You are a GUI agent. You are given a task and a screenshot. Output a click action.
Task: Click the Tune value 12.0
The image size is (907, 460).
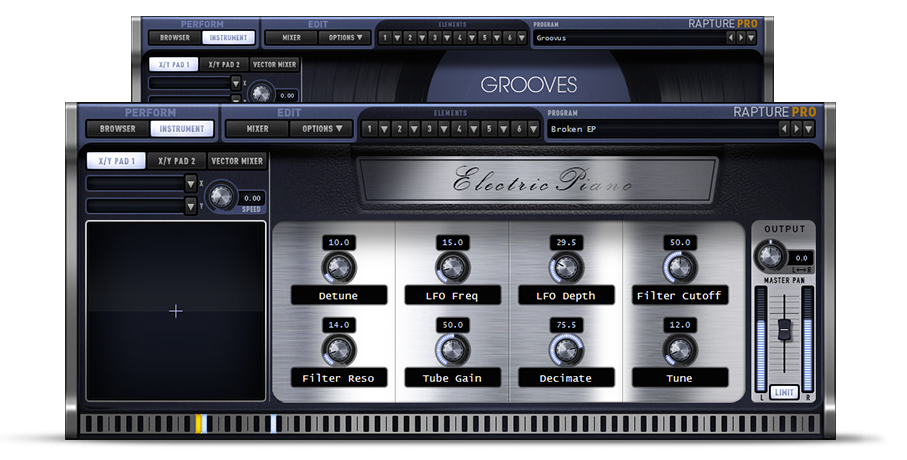tap(680, 325)
